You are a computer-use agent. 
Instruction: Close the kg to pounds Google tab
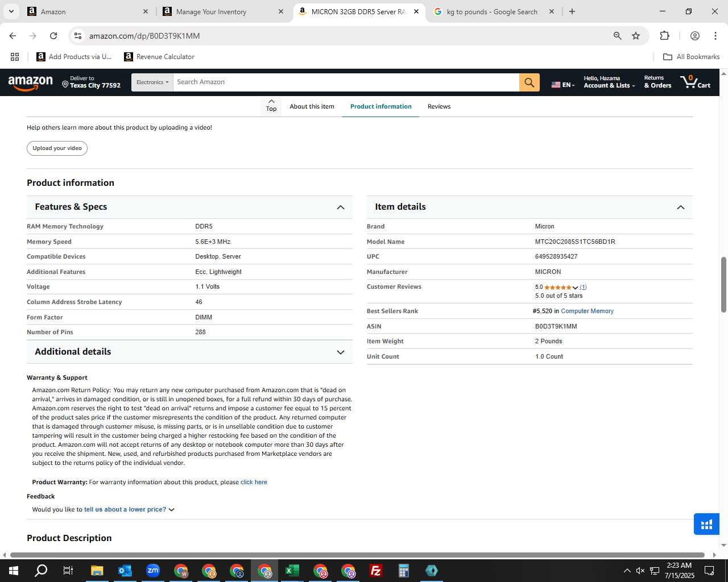[552, 11]
